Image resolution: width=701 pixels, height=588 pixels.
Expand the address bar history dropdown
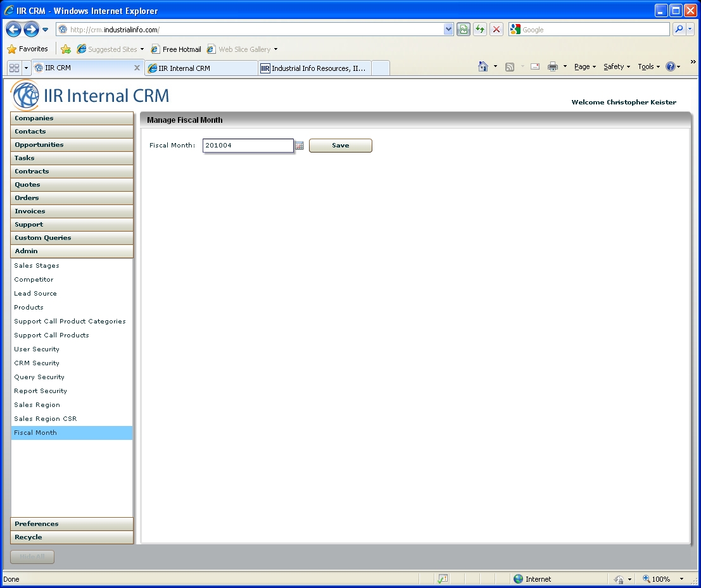[x=449, y=29]
